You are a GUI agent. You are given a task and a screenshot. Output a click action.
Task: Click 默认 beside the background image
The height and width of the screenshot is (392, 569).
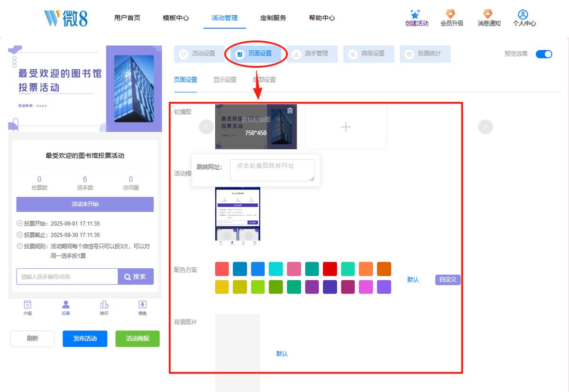282,354
